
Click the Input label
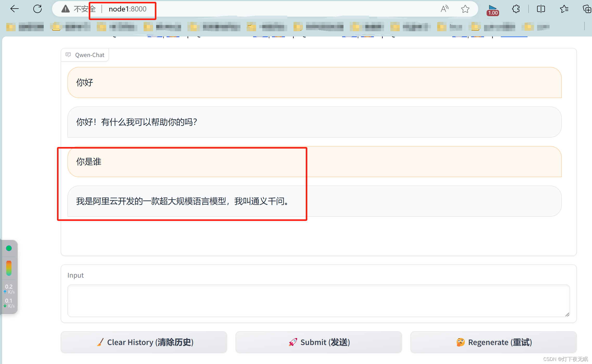75,275
